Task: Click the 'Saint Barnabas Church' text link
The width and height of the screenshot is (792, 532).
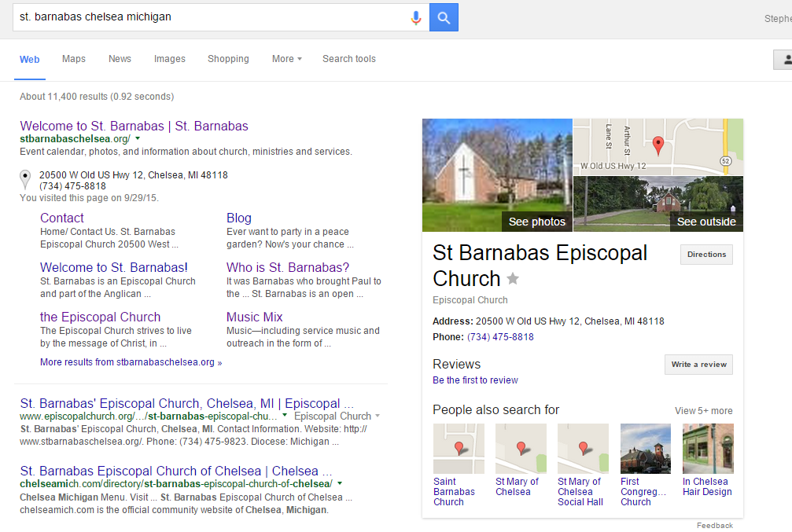Action: tap(454, 492)
